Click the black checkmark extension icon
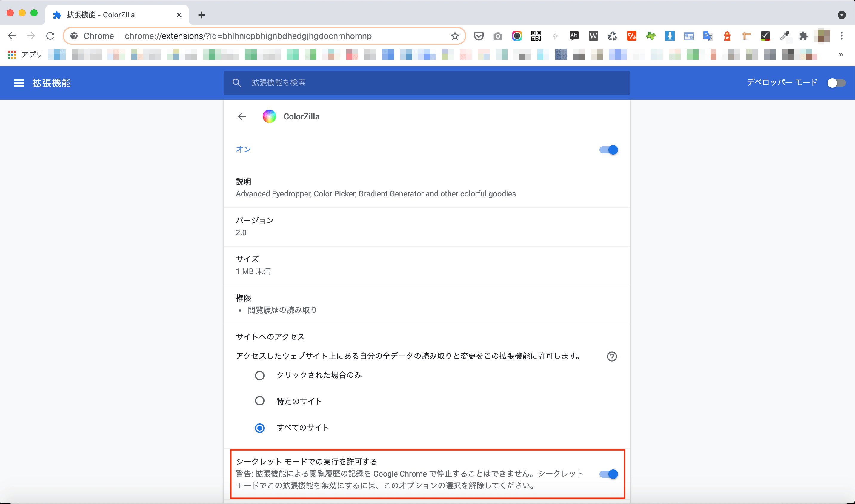The height and width of the screenshot is (504, 855). pos(765,36)
